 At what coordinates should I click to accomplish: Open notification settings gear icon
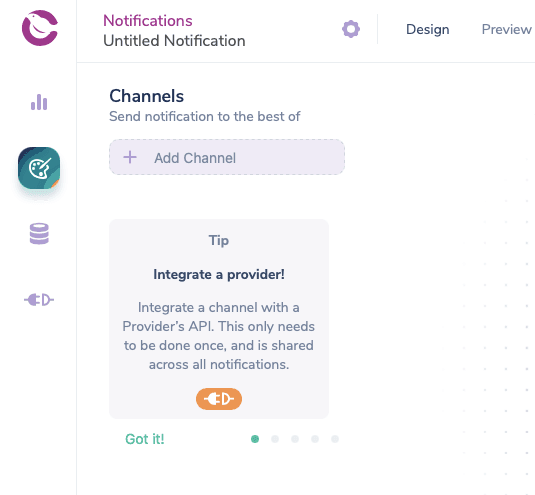(x=351, y=29)
